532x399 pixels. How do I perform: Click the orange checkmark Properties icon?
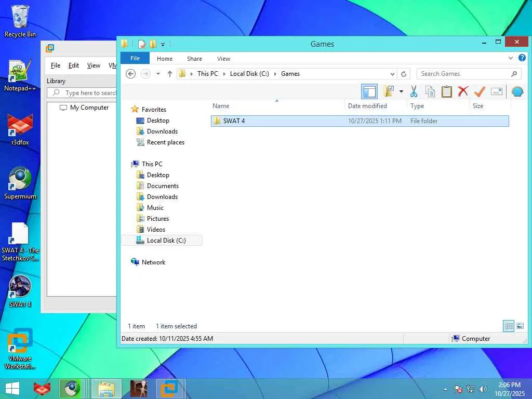(480, 91)
